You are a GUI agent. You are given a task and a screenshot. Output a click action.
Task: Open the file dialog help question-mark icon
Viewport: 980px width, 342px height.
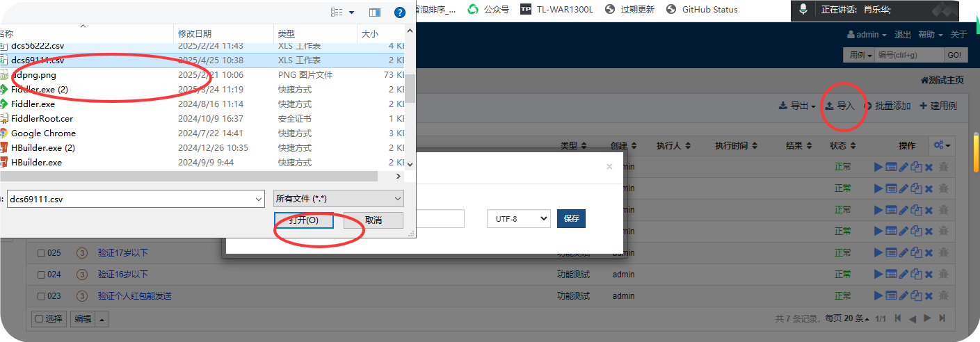pyautogui.click(x=399, y=13)
